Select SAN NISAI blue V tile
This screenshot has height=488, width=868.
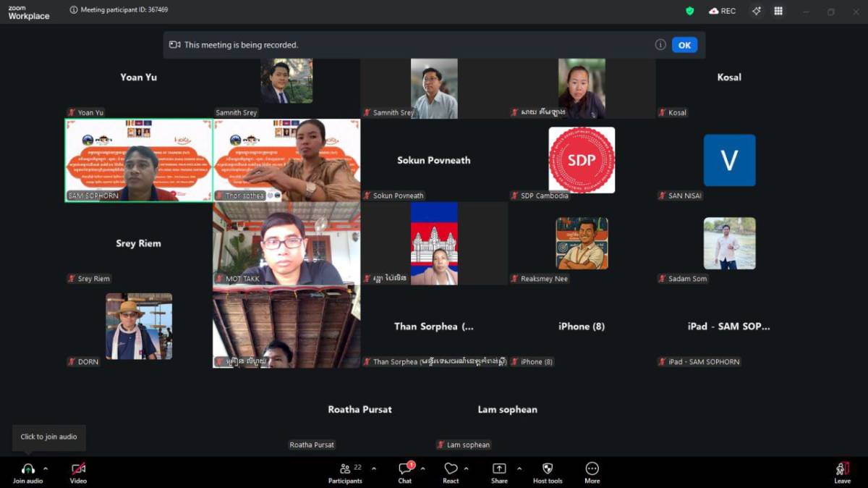[x=729, y=160]
